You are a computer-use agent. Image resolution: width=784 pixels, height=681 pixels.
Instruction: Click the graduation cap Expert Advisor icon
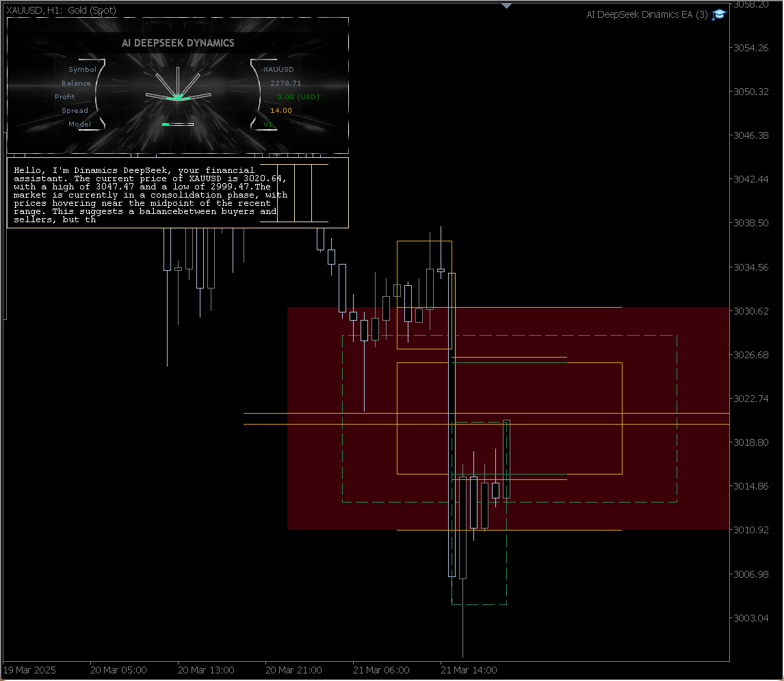718,14
